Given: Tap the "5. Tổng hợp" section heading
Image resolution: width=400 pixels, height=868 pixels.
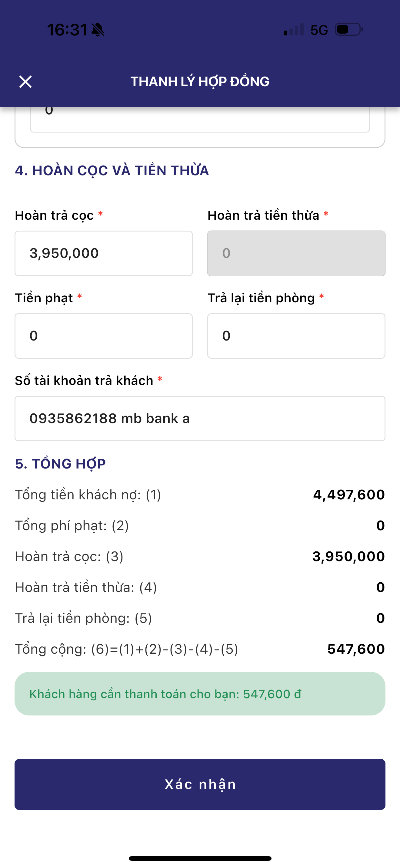Looking at the screenshot, I should tap(60, 464).
